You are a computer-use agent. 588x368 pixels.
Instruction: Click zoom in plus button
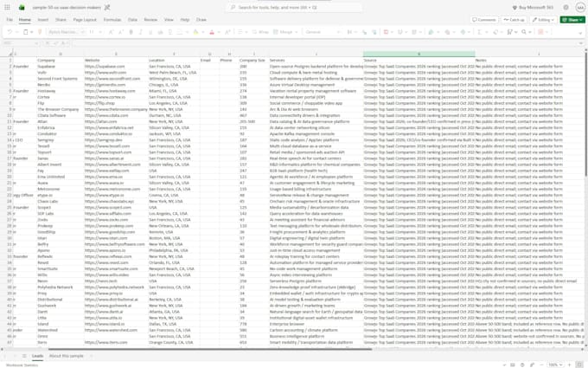tap(569, 365)
